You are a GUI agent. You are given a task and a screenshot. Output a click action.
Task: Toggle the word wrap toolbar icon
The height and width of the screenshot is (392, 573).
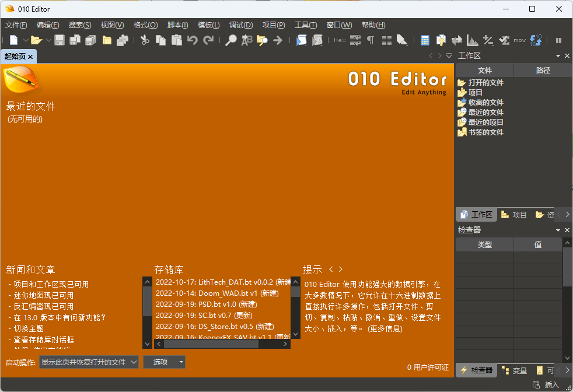click(355, 40)
